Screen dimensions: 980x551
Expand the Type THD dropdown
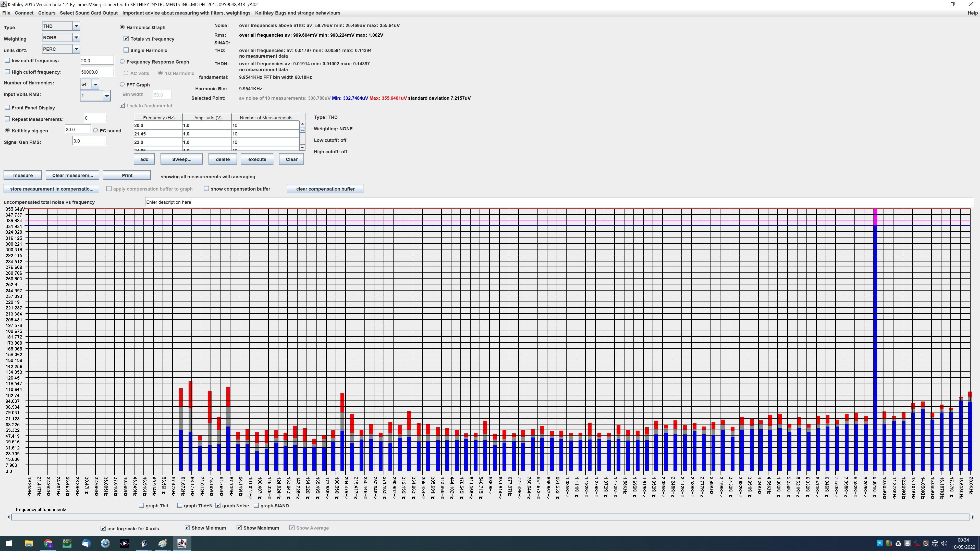pos(76,26)
